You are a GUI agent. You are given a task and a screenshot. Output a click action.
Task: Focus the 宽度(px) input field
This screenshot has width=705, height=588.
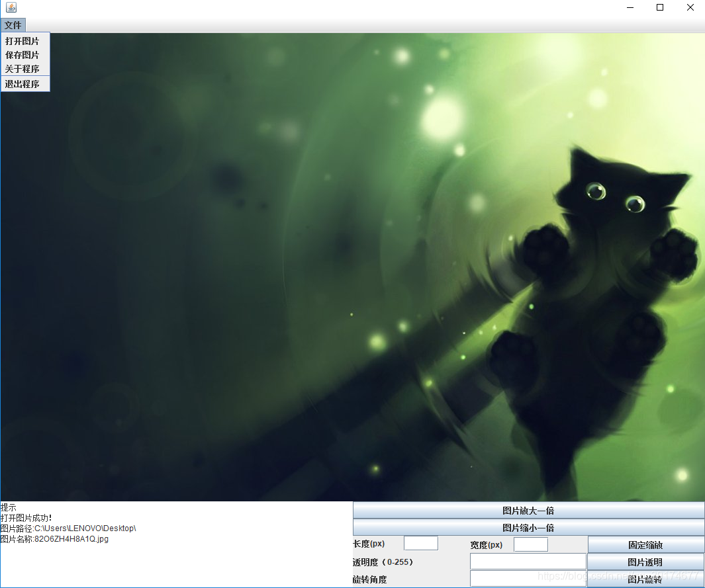click(x=530, y=544)
